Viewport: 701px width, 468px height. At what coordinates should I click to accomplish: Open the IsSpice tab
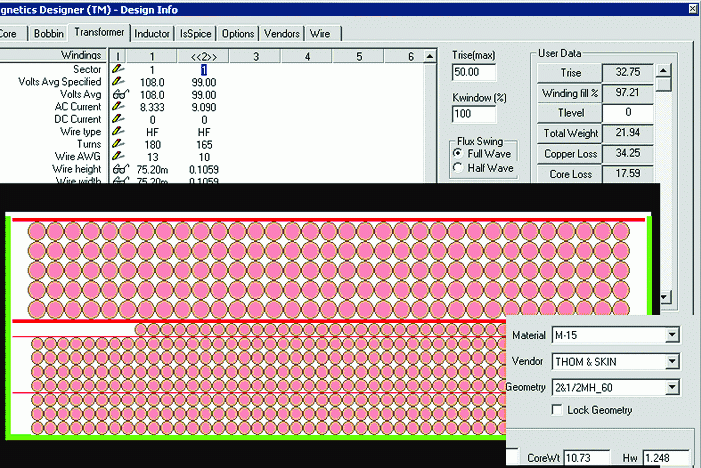pos(196,34)
